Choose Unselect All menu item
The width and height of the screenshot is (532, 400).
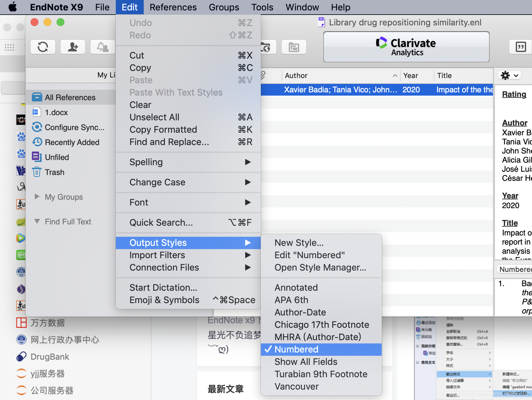[188, 117]
